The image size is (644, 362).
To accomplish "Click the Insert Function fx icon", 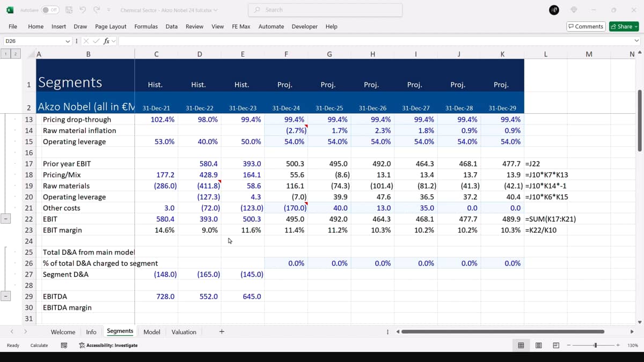I will point(106,41).
